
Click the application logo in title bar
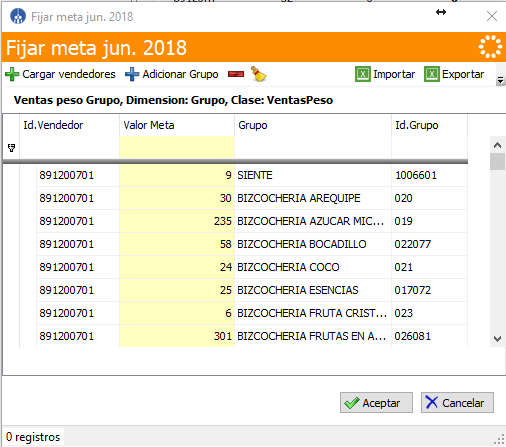pyautogui.click(x=18, y=16)
